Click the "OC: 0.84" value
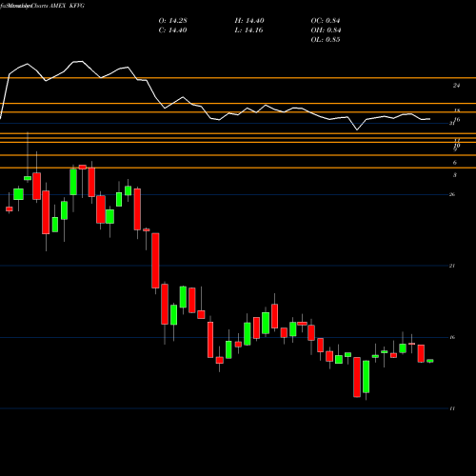476x476 pixels. click(326, 21)
